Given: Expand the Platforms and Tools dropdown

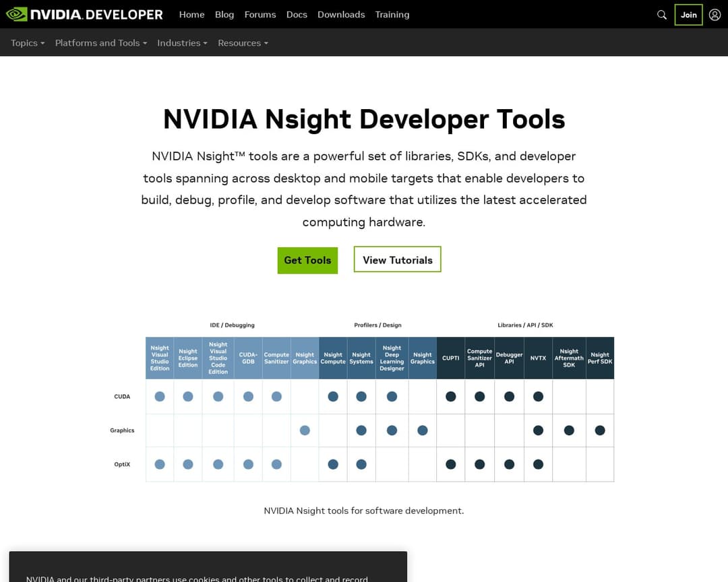Looking at the screenshot, I should [x=101, y=42].
